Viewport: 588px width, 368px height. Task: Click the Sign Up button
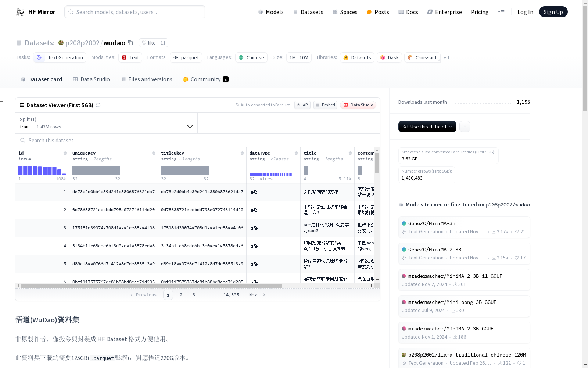point(553,12)
